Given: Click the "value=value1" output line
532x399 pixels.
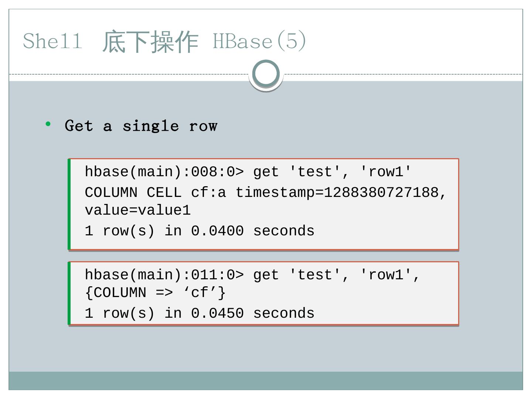Looking at the screenshot, I should 138,210.
